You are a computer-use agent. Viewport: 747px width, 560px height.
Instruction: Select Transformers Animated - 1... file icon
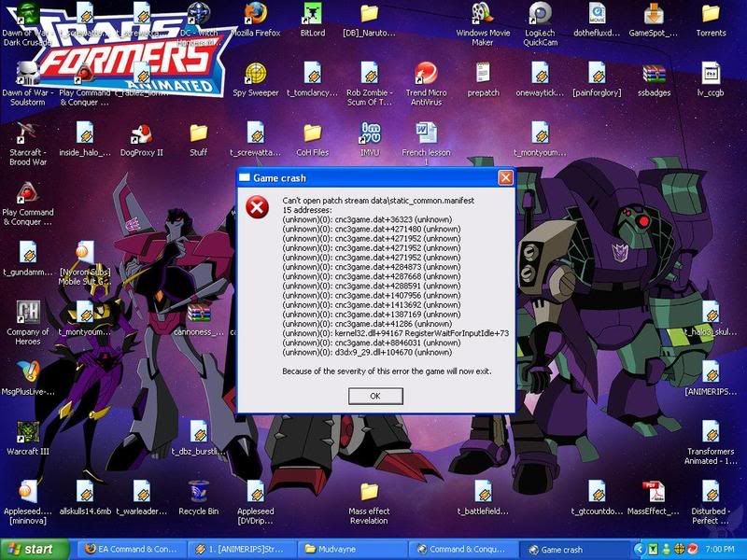[711, 432]
